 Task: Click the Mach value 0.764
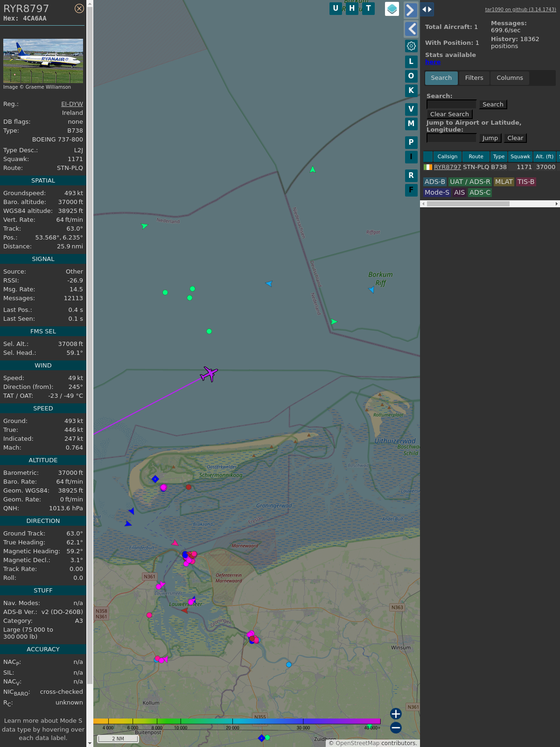74,448
